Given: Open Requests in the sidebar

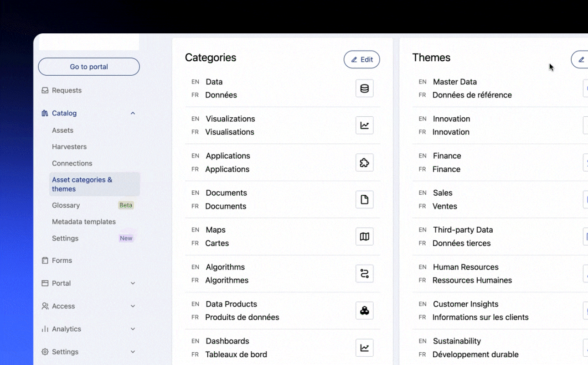Looking at the screenshot, I should (x=67, y=90).
